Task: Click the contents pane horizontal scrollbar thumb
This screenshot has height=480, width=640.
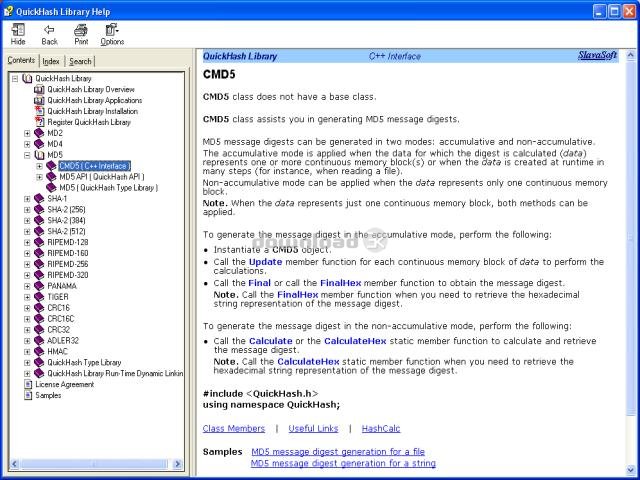Action: [94, 464]
